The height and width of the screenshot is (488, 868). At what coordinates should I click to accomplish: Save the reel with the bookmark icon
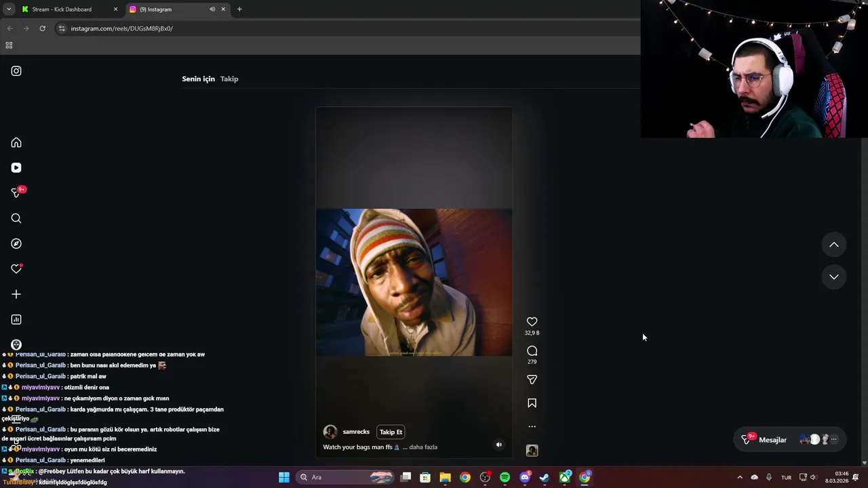point(532,403)
